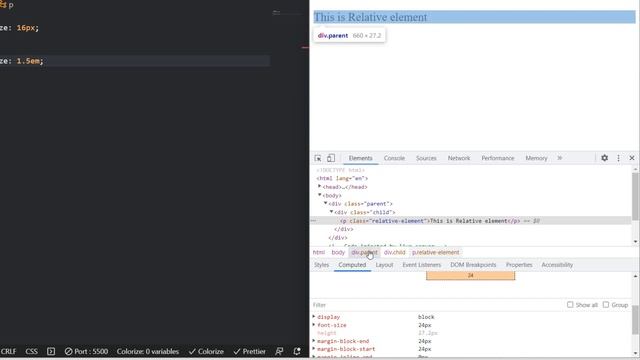
Task: Select the p relative-element DOM row
Action: (x=471, y=221)
